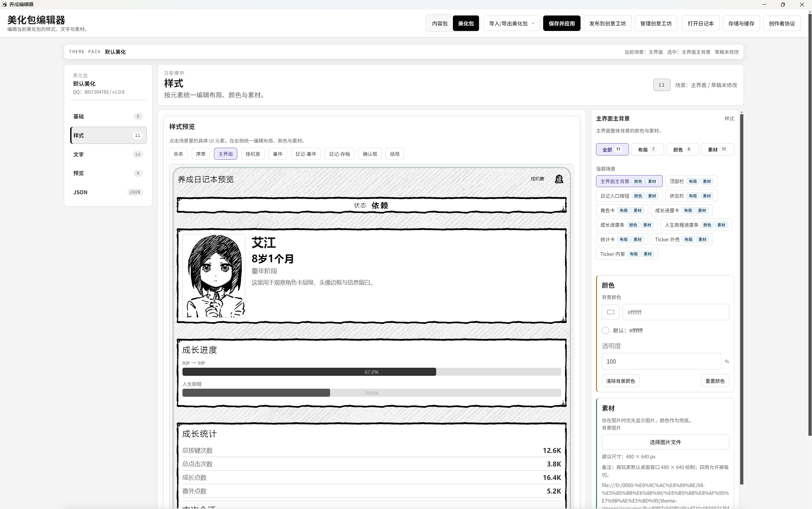This screenshot has width=812, height=509.
Task: Click 打开日记本 button
Action: tap(700, 24)
